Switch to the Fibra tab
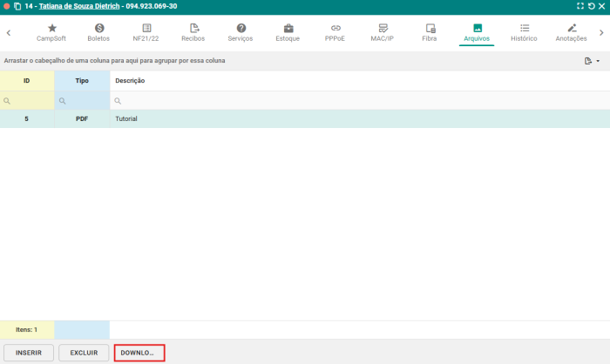This screenshot has width=610, height=364. [x=430, y=32]
